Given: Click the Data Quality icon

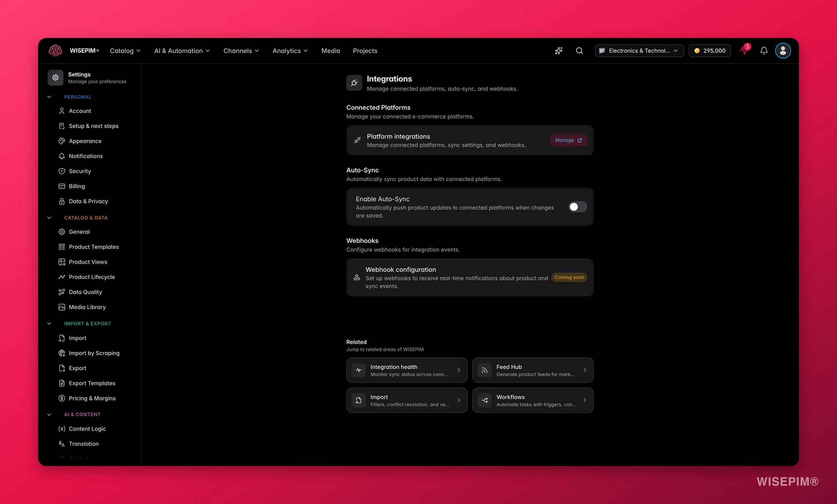Looking at the screenshot, I should pos(62,292).
